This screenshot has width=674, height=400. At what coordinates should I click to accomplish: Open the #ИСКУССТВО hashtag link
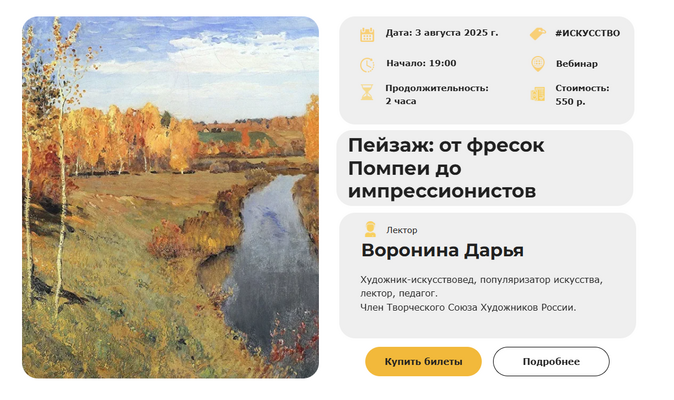point(587,34)
